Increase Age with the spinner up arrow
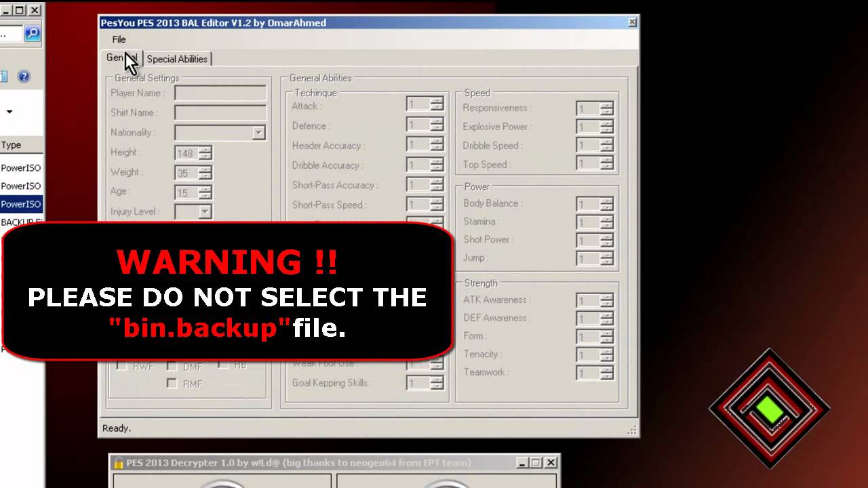The width and height of the screenshot is (868, 488). pos(205,189)
